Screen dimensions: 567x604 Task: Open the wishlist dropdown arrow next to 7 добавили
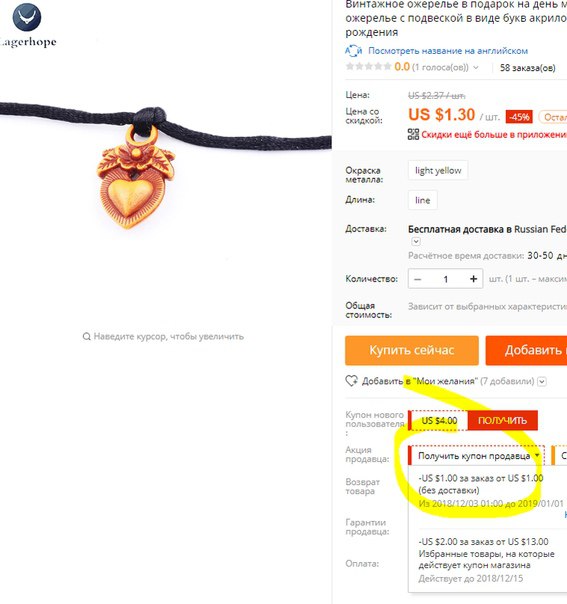[x=542, y=381]
